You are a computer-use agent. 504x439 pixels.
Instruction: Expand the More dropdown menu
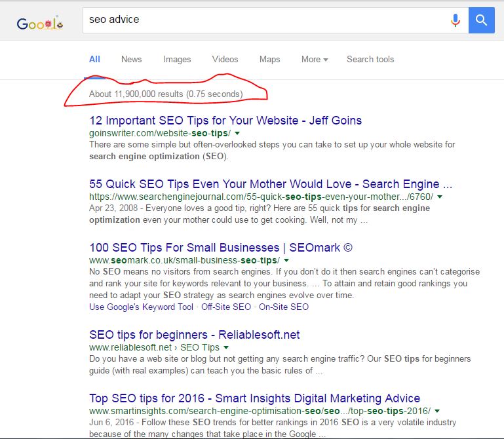[315, 59]
